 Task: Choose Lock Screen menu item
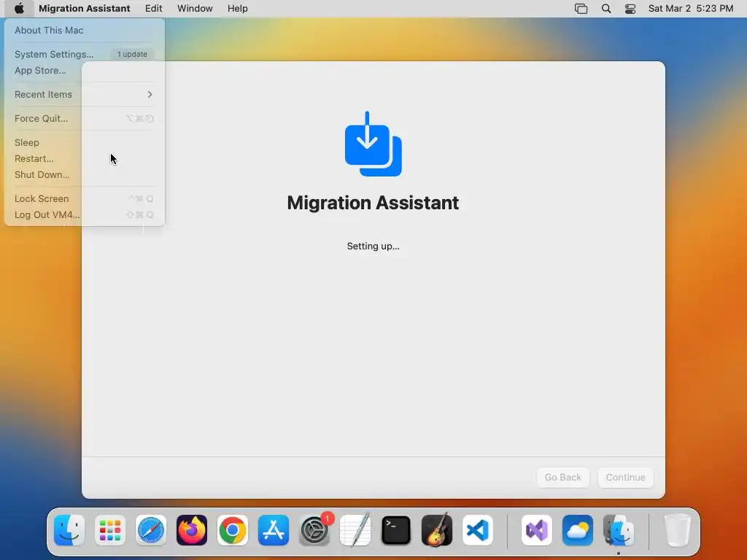point(85,198)
